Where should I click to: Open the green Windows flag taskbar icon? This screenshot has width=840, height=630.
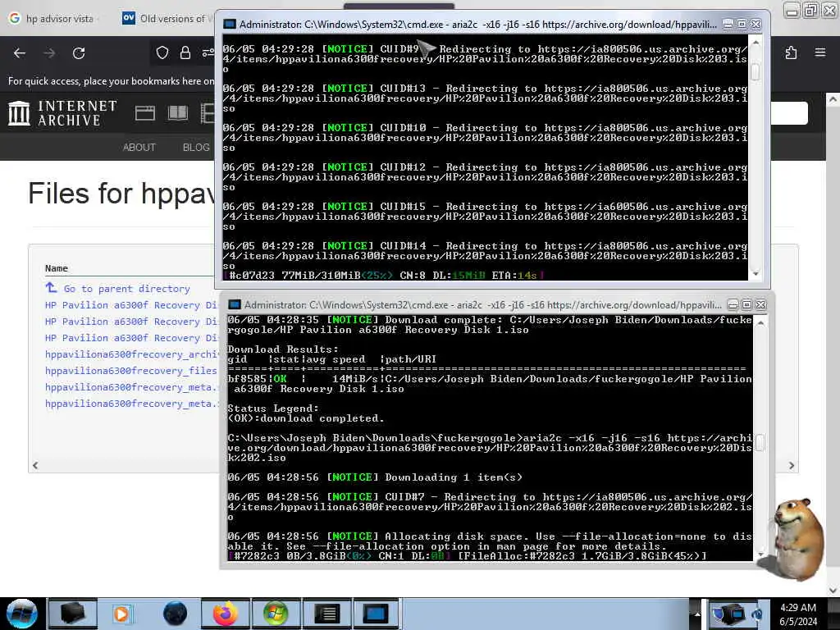point(276,614)
